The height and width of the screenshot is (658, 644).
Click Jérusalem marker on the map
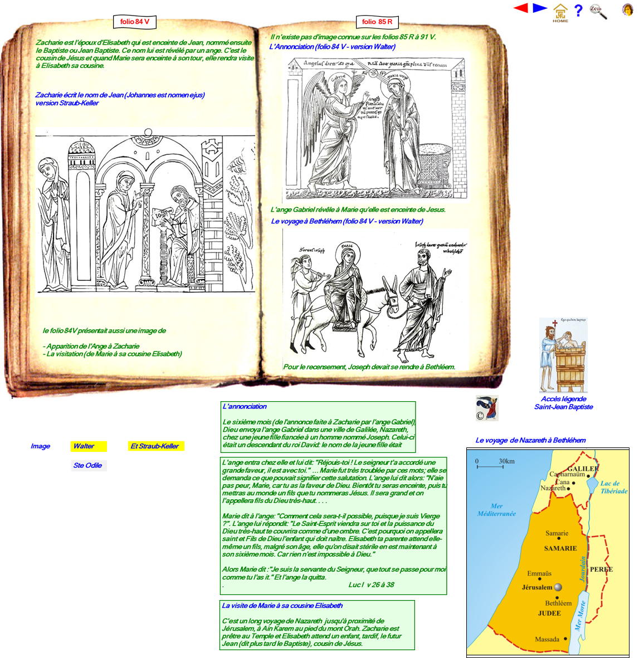[x=558, y=587]
